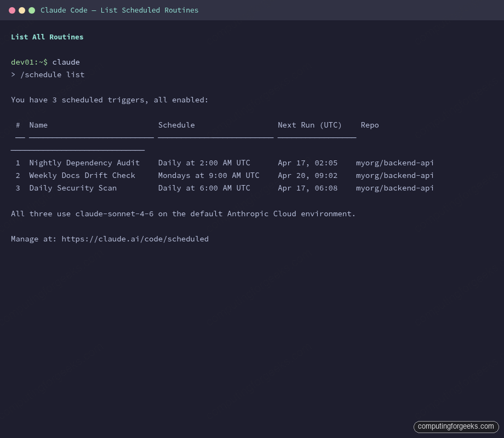The width and height of the screenshot is (504, 438).
Task: Click the green zoom traffic light
Action: (32, 10)
